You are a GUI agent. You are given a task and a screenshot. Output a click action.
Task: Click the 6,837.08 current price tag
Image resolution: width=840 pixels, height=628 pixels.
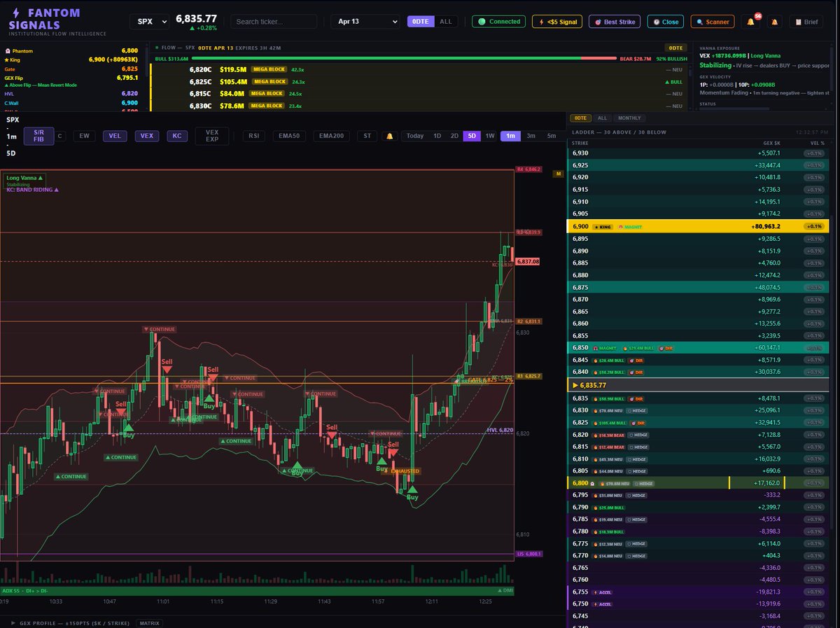point(528,261)
